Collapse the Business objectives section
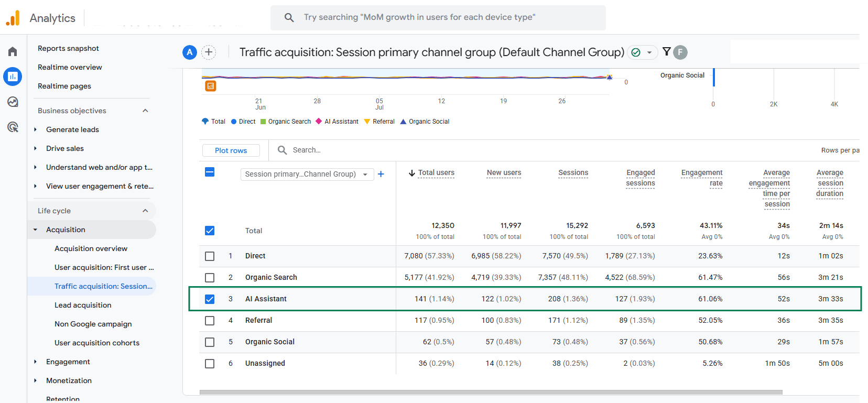The width and height of the screenshot is (868, 403). [146, 111]
